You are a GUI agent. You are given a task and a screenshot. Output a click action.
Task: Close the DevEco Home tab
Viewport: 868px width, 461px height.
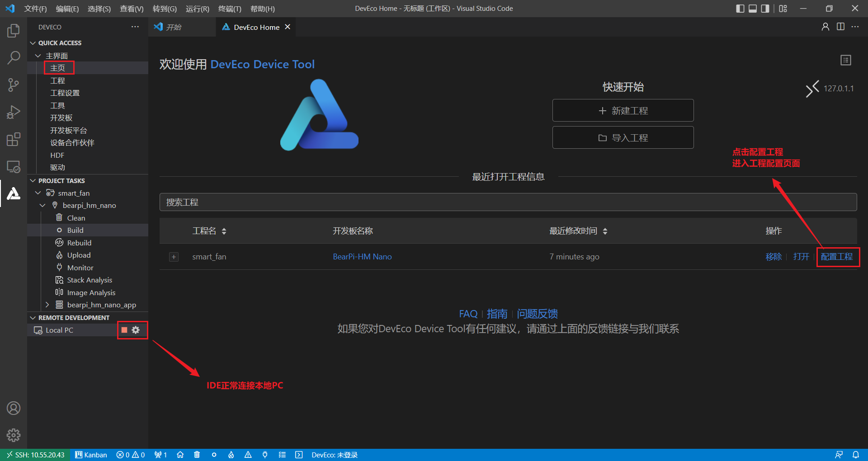coord(288,27)
